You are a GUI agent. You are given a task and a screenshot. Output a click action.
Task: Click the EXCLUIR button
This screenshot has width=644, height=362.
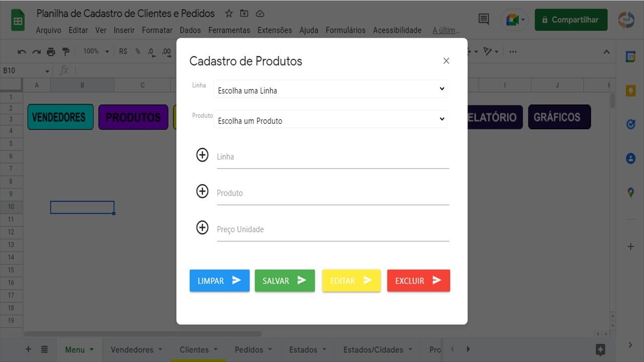pos(419,281)
